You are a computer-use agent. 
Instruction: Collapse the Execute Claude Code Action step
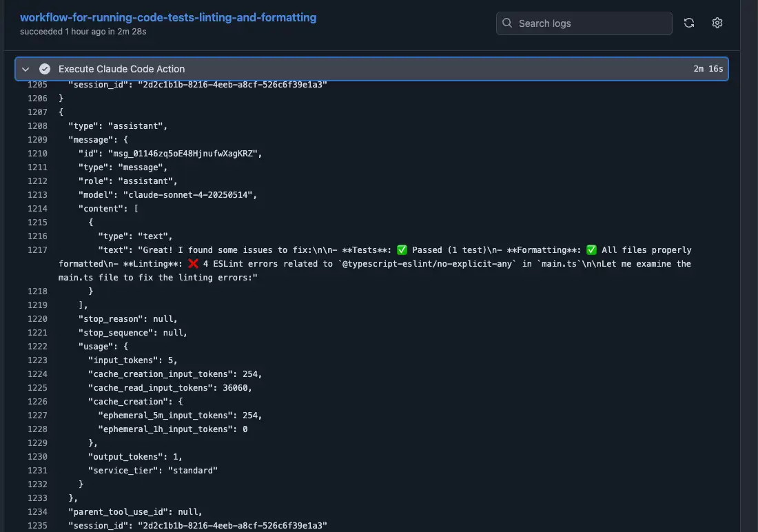[25, 69]
